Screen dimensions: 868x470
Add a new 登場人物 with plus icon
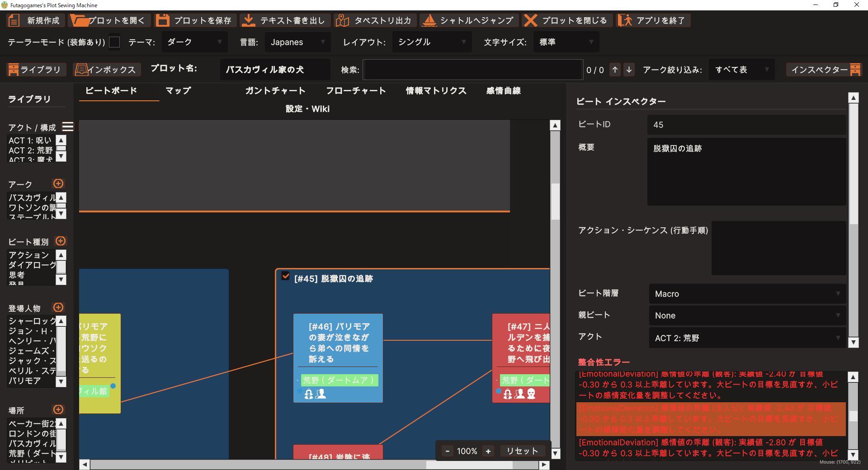(58, 307)
